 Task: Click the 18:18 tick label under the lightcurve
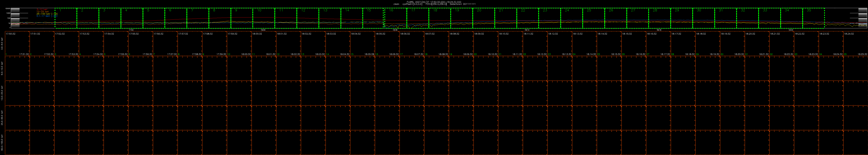(x=659, y=30)
